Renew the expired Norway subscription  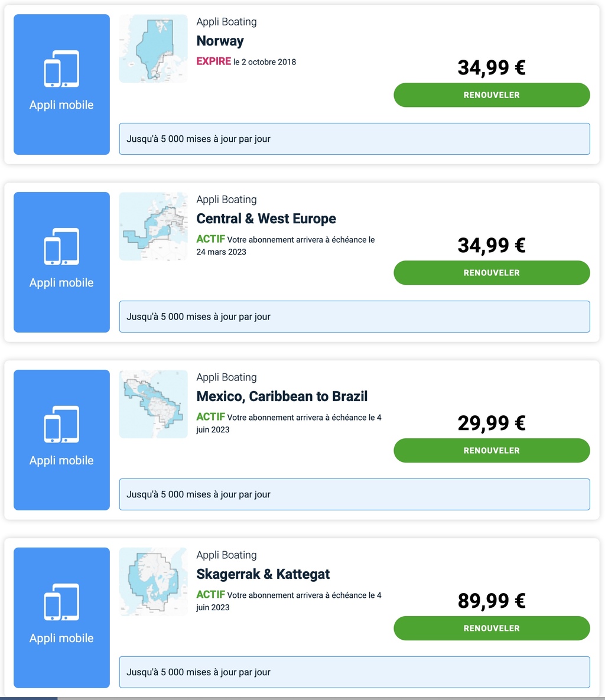tap(492, 95)
